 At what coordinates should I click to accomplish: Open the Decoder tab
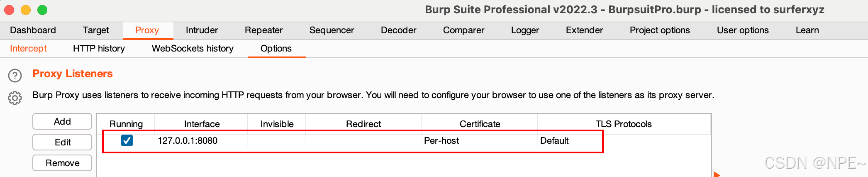[x=399, y=30]
